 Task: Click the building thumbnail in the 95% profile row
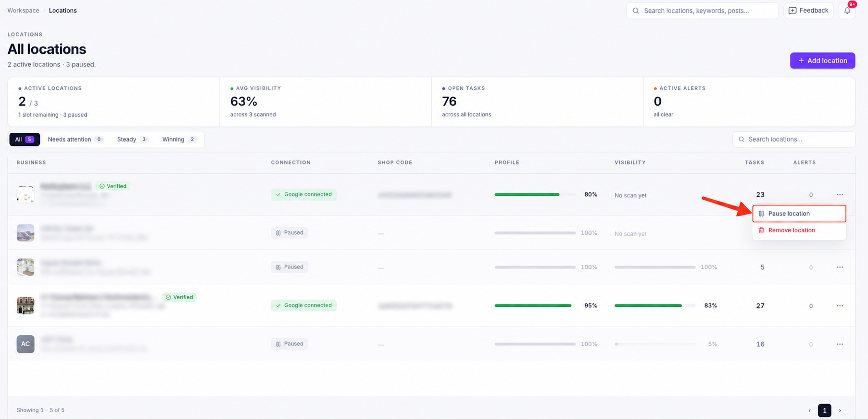(25, 305)
